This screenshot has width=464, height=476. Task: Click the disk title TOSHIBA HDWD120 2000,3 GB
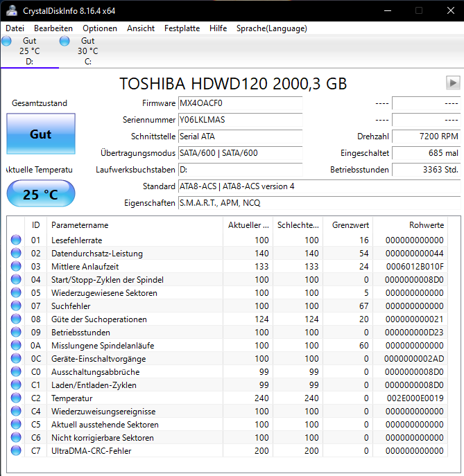click(233, 83)
